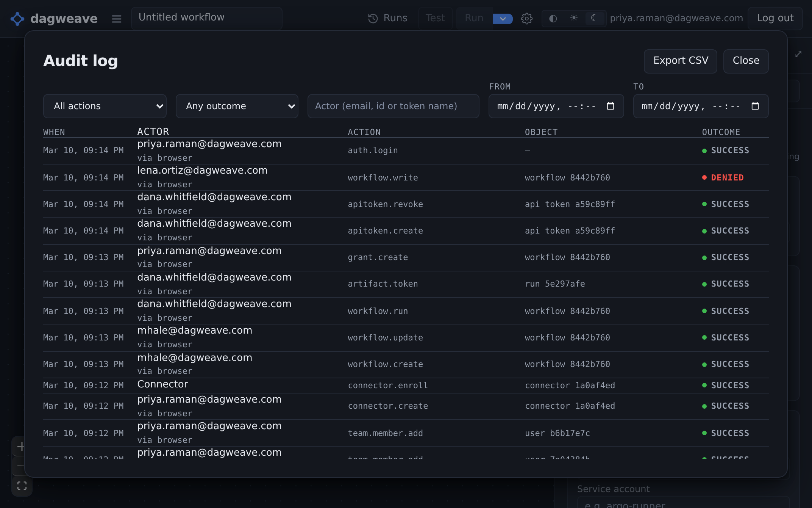Open the TO calendar picker icon
The image size is (812, 508).
pyautogui.click(x=755, y=106)
